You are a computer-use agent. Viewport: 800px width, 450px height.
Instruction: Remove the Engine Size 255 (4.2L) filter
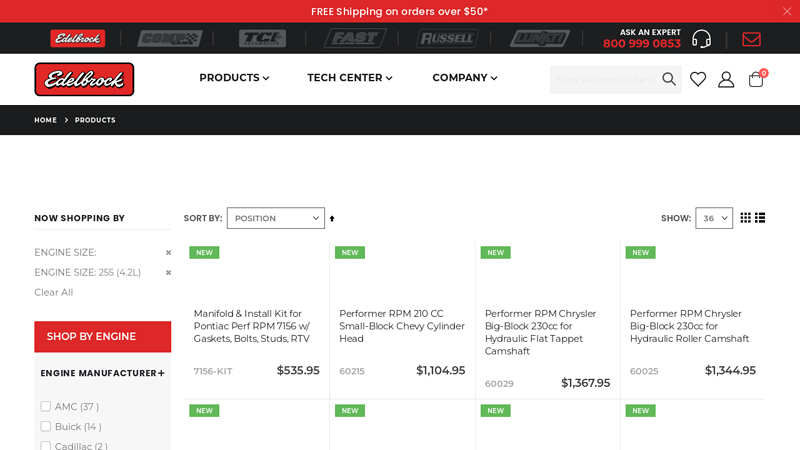(x=168, y=272)
